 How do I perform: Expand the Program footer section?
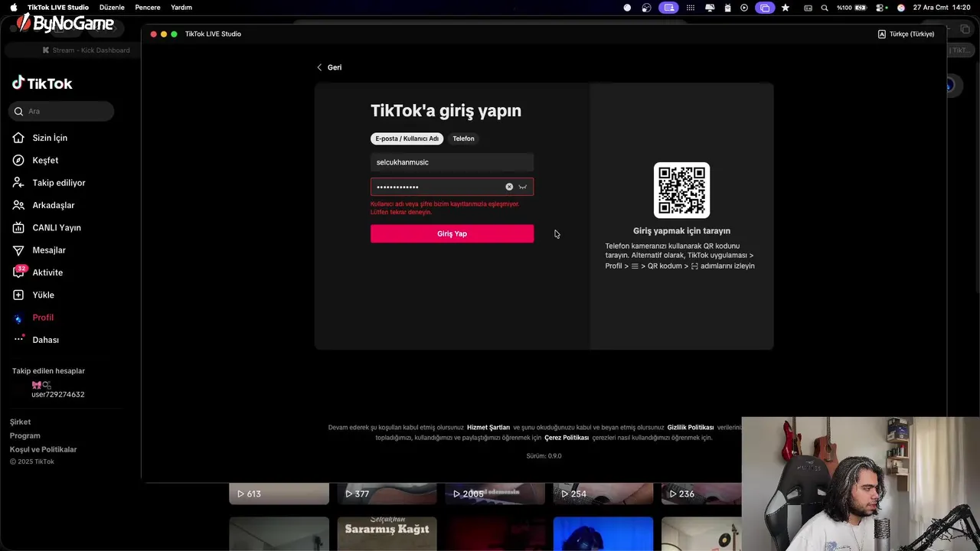coord(25,435)
